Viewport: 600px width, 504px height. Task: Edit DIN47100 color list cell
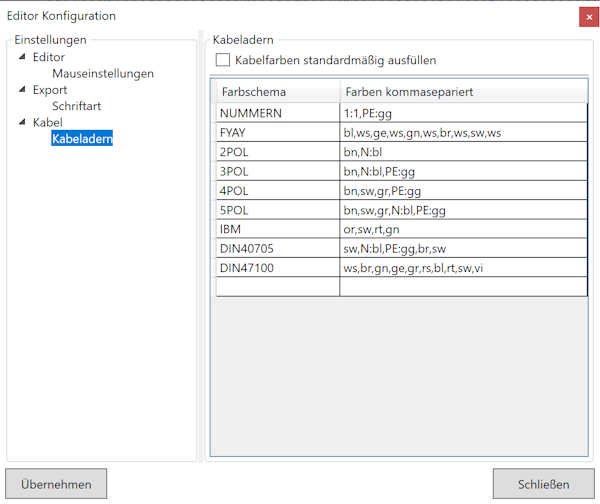click(462, 267)
